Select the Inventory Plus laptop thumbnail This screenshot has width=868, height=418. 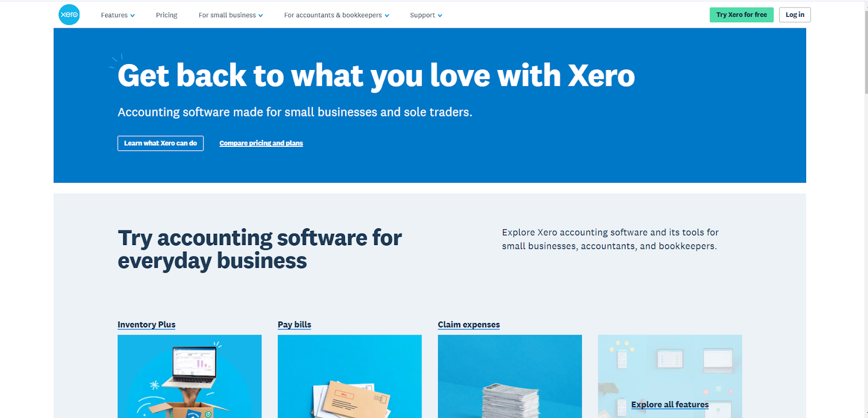[x=189, y=376]
